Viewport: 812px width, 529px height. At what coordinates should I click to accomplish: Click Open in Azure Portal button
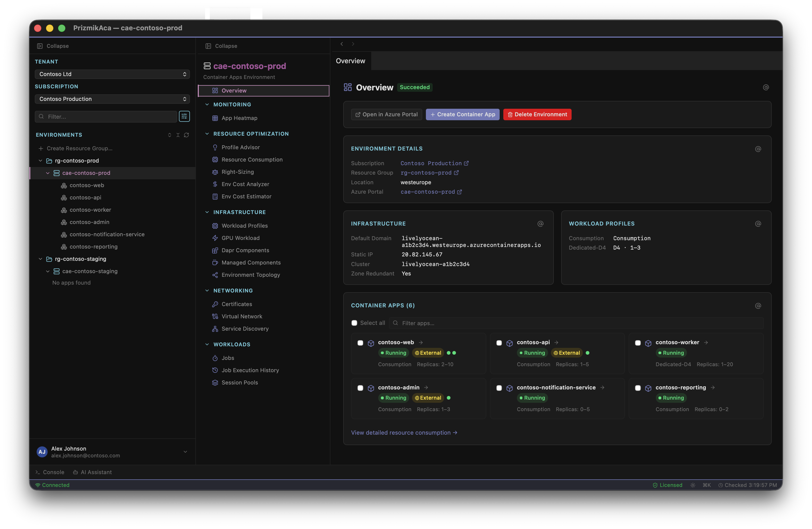click(386, 114)
